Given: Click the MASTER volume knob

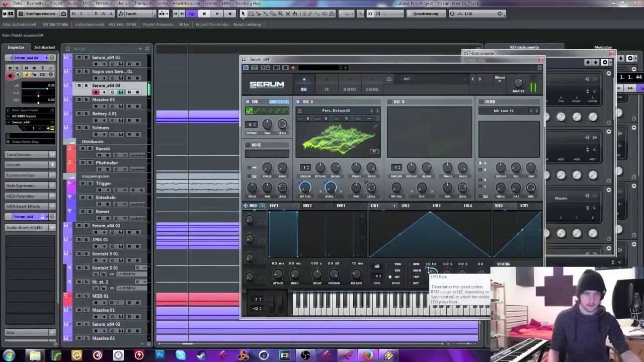Looking at the screenshot, I should 518,82.
